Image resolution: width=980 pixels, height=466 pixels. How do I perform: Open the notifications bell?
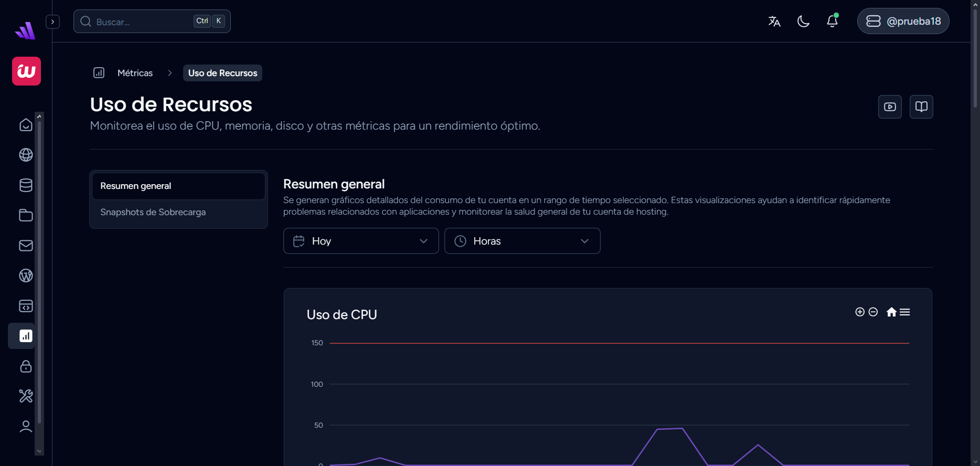832,21
